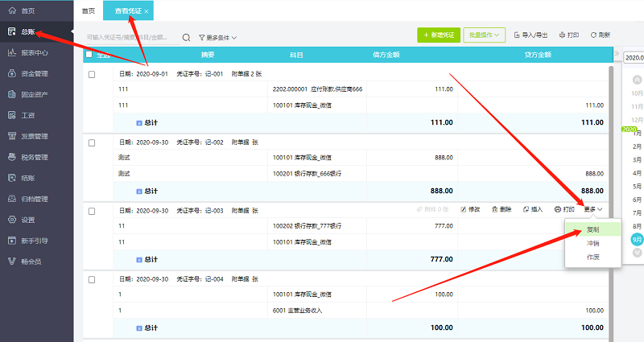Click the 刷新 refresh button
This screenshot has height=342, width=644.
pyautogui.click(x=601, y=35)
